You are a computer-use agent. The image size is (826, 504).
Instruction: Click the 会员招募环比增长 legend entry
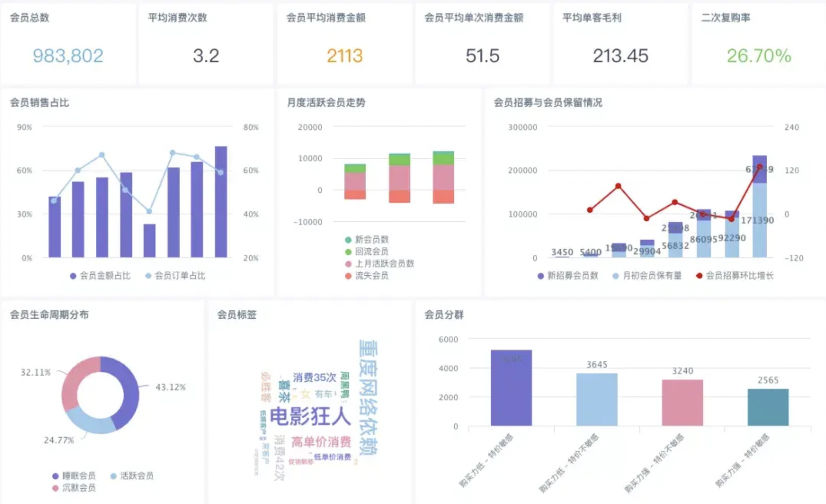pos(735,275)
